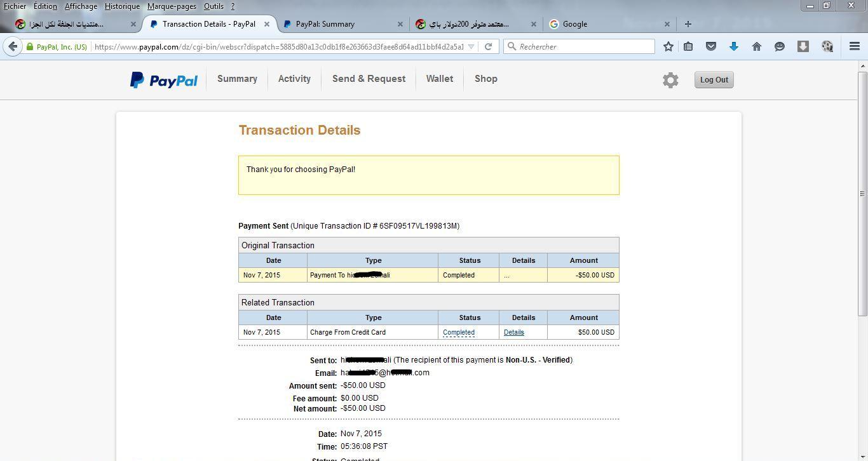868x461 pixels.
Task: Click the $50.00 USD amount in Related Transaction
Action: pyautogui.click(x=596, y=332)
